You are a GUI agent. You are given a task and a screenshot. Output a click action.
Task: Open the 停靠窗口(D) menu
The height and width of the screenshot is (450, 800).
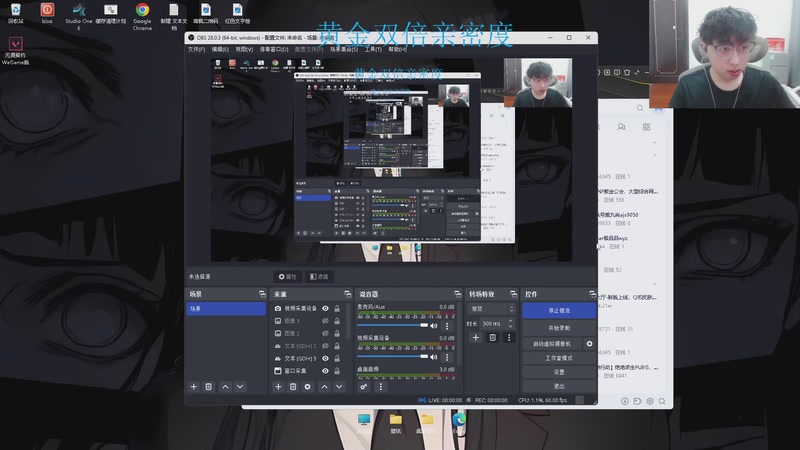click(273, 49)
